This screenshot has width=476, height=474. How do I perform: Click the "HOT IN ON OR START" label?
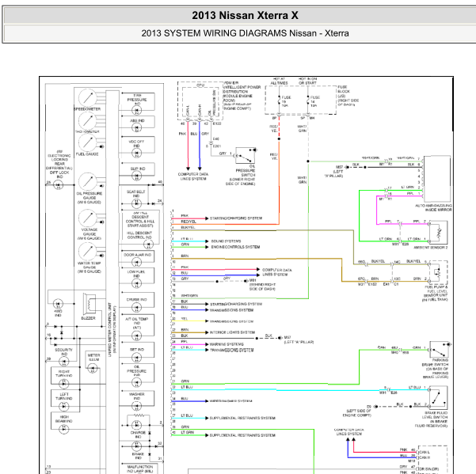click(x=307, y=81)
